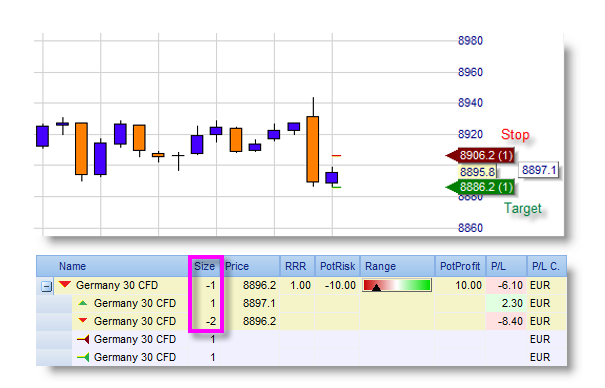Click the PotProfit column header
This screenshot has width=605, height=388.
point(460,266)
